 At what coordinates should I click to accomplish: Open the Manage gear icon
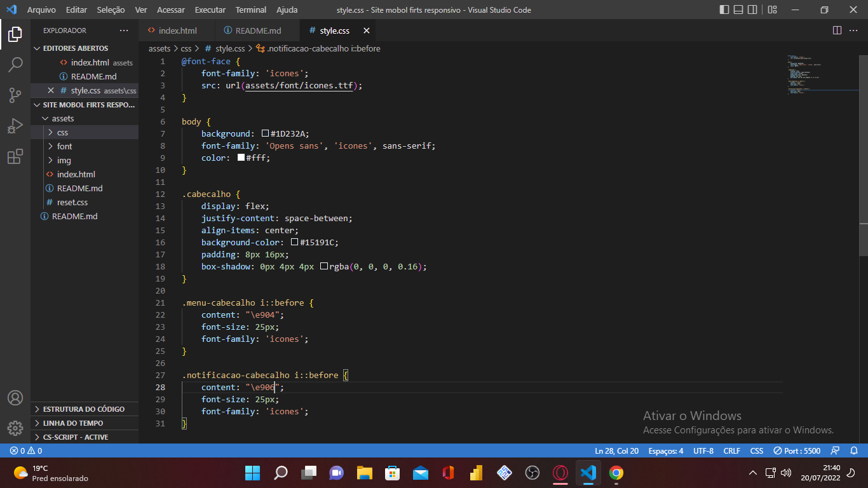coord(15,428)
